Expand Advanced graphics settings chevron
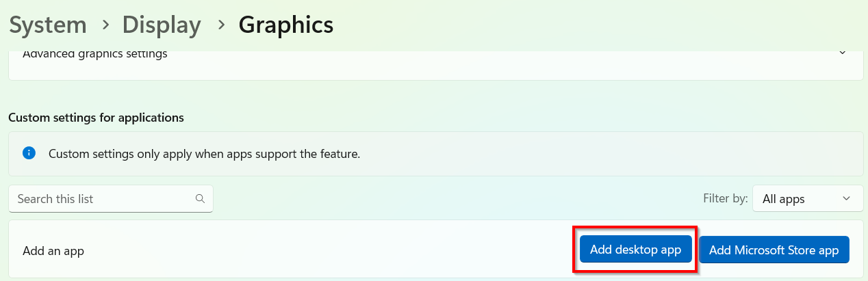Image resolution: width=868 pixels, height=281 pixels. click(x=843, y=53)
